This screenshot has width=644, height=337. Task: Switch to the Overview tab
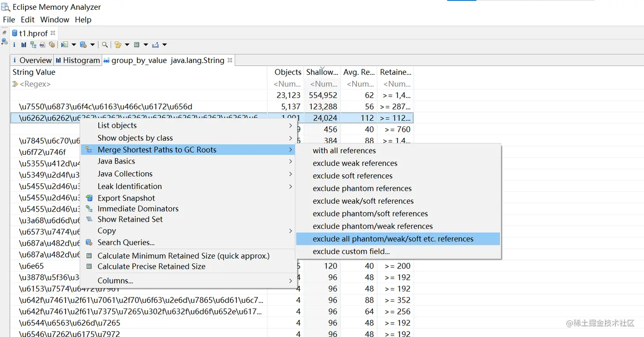pos(32,60)
